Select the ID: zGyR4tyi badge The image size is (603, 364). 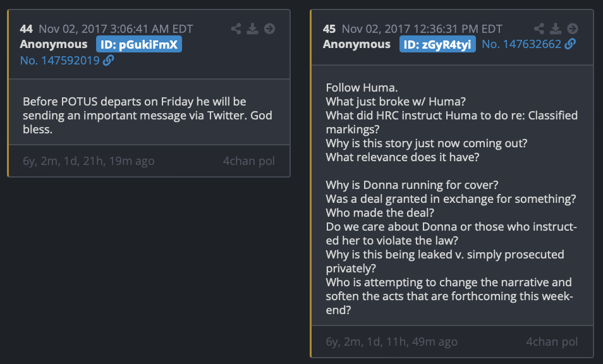[437, 44]
